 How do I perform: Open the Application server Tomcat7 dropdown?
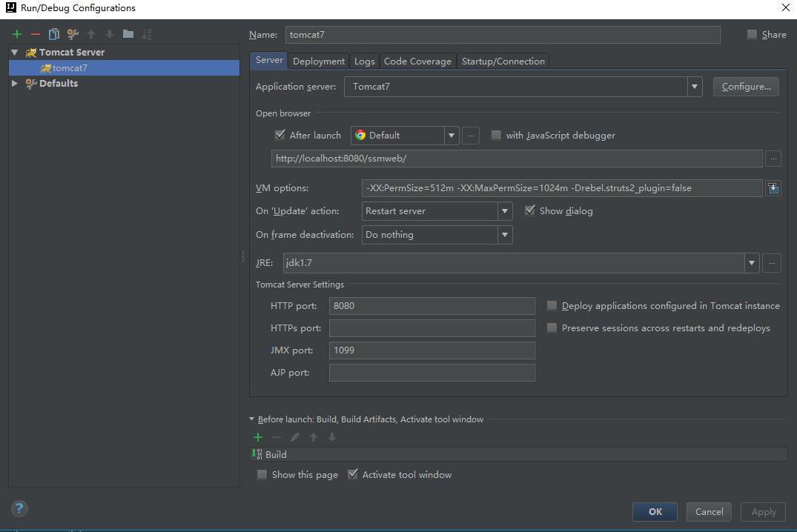(694, 87)
